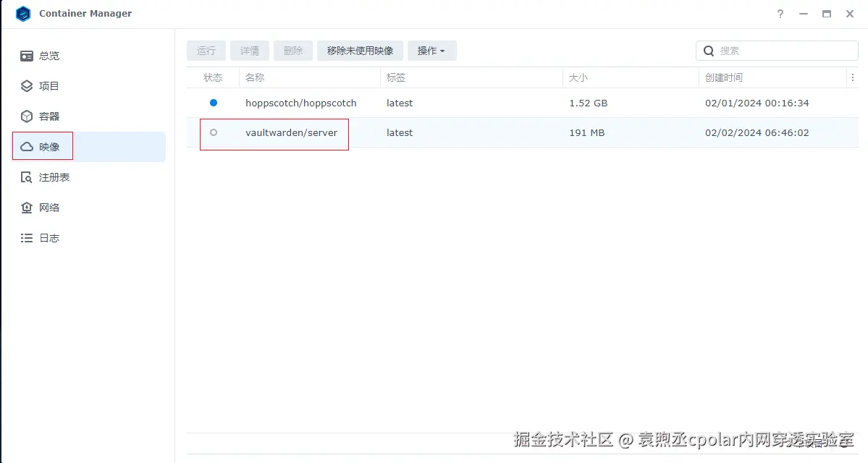Click hoppscotch blue status dot

point(213,103)
